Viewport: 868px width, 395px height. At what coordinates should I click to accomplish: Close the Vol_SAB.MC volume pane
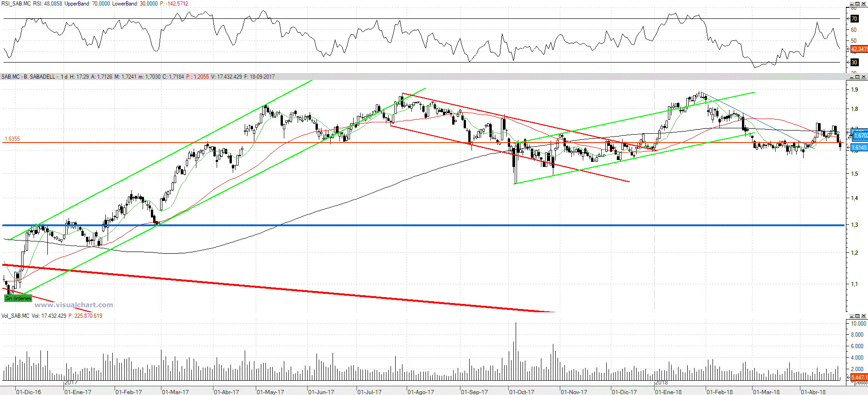pos(863,316)
